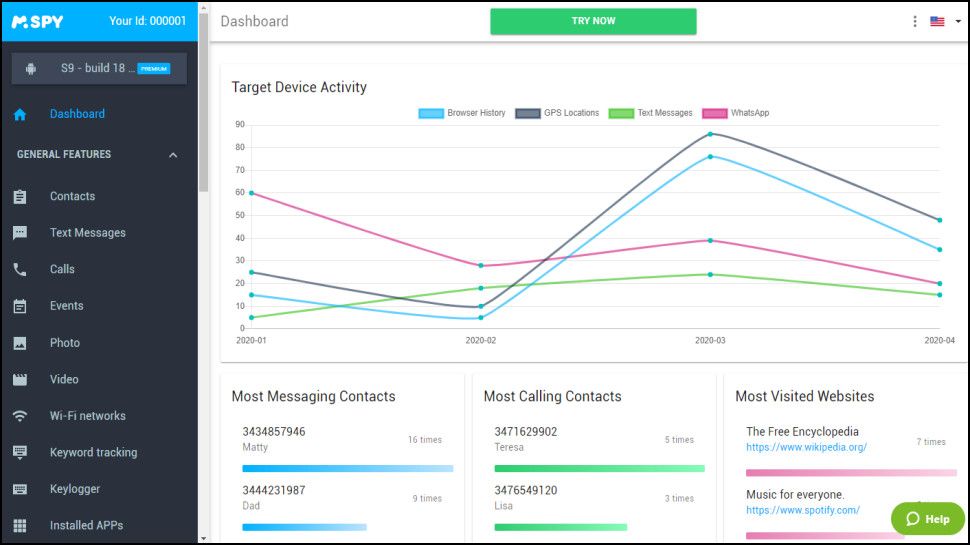Click Wikipedia's pink visits bar
This screenshot has width=970, height=545.
[x=851, y=473]
